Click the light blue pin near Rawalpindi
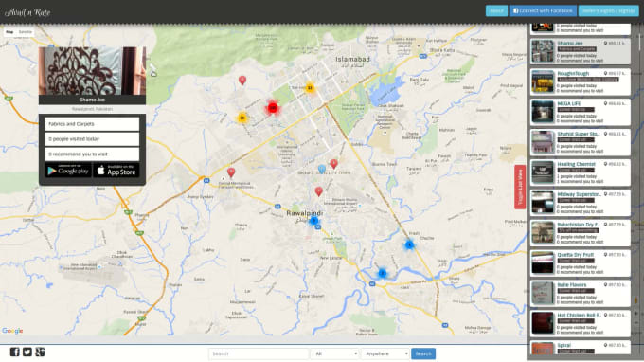The width and height of the screenshot is (644, 362). click(322, 169)
